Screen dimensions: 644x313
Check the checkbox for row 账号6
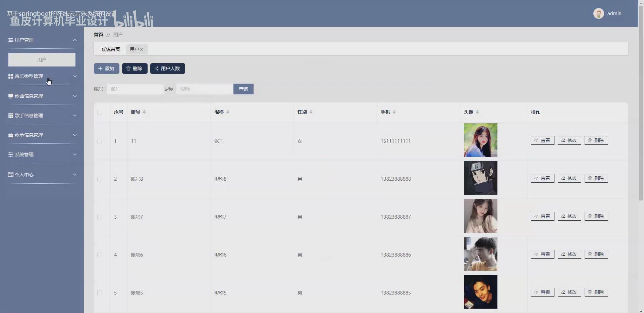click(100, 255)
